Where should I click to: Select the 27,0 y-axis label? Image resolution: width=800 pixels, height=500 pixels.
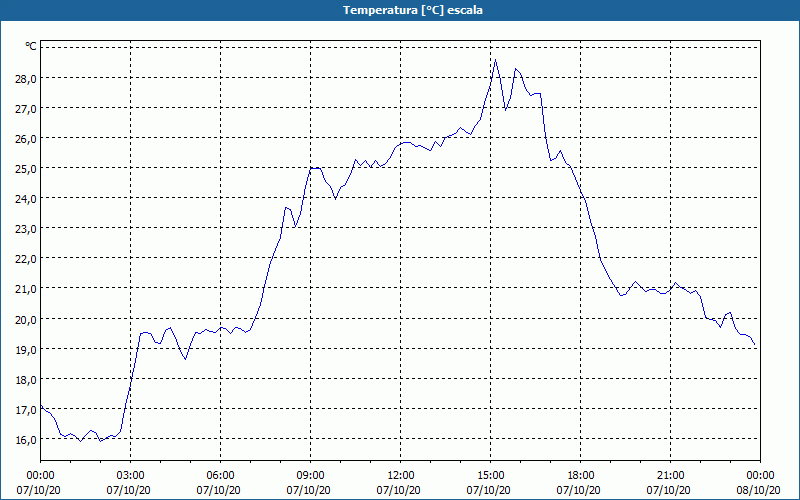tap(26, 108)
